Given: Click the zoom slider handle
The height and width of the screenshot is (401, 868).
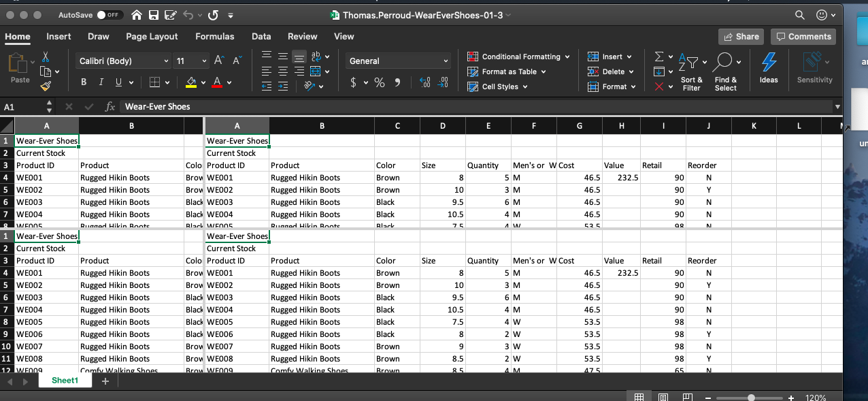Looking at the screenshot, I should (751, 398).
